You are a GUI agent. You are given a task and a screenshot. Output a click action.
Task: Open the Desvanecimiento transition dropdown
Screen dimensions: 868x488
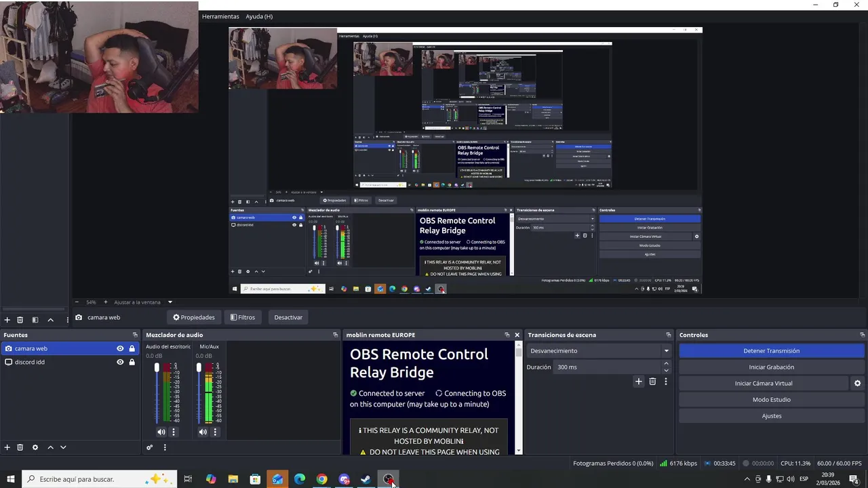point(599,350)
